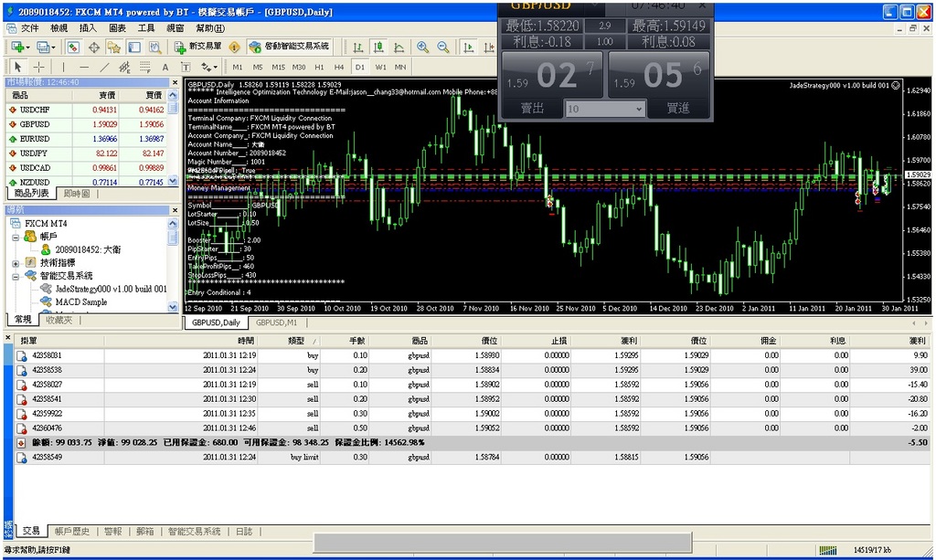936x560 pixels.
Task: Open the new chart toolbar icon
Action: point(18,48)
